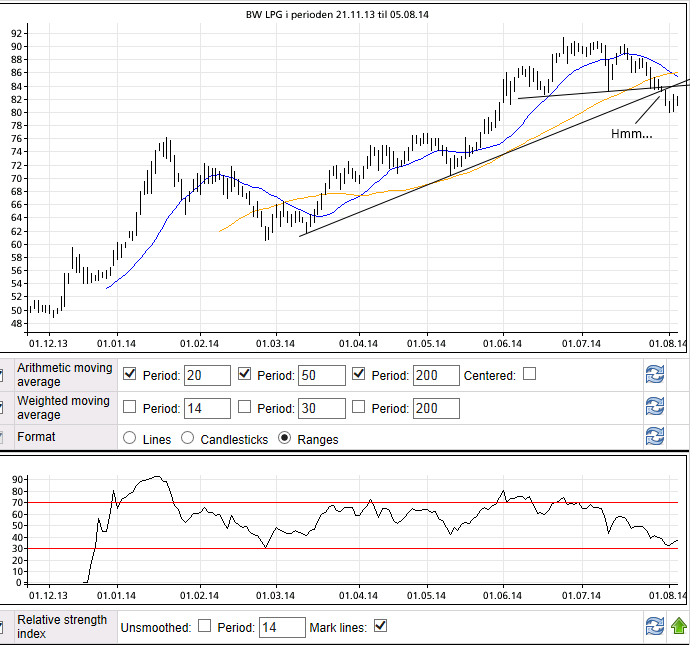Tick the weighted average period 200 checkbox
The width and height of the screenshot is (690, 645).
tap(359, 407)
